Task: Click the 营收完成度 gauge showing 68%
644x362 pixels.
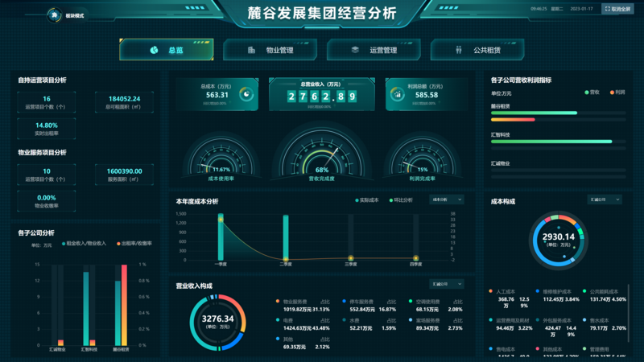Action: click(x=321, y=152)
